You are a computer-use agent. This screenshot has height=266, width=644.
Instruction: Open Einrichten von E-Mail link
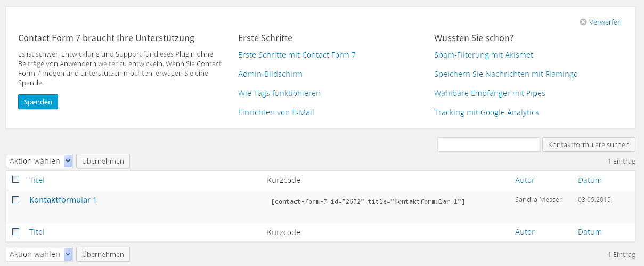[276, 112]
